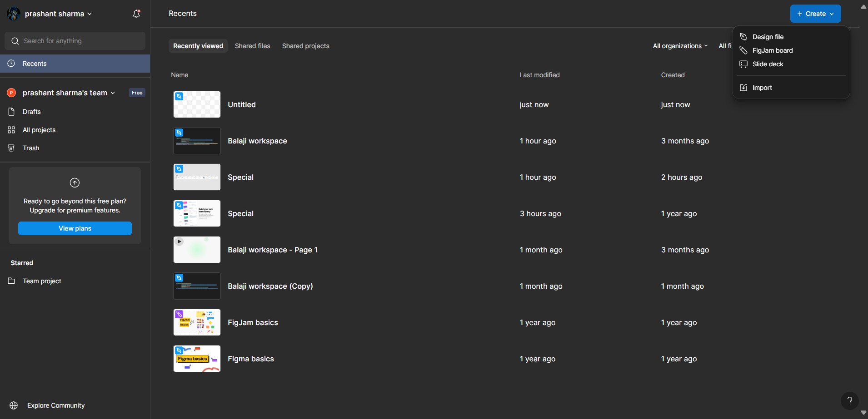Click the Starred section heading
Viewport: 868px width, 419px height.
[x=22, y=263]
